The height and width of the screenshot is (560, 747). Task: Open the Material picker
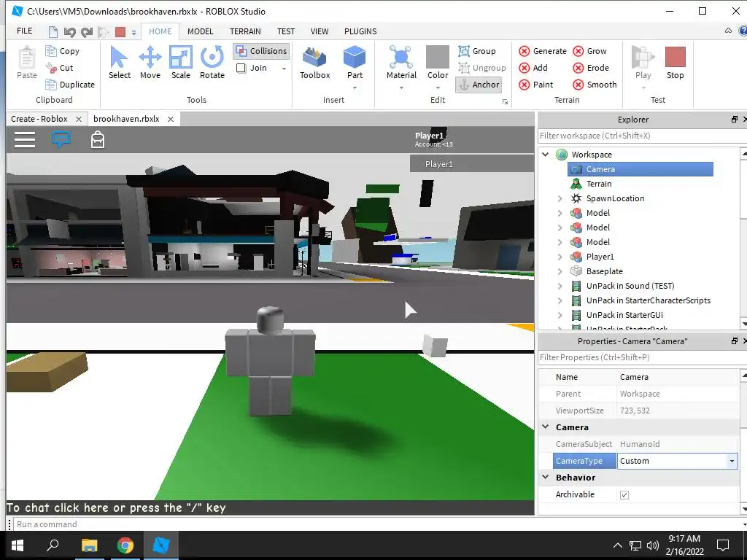coord(401,63)
